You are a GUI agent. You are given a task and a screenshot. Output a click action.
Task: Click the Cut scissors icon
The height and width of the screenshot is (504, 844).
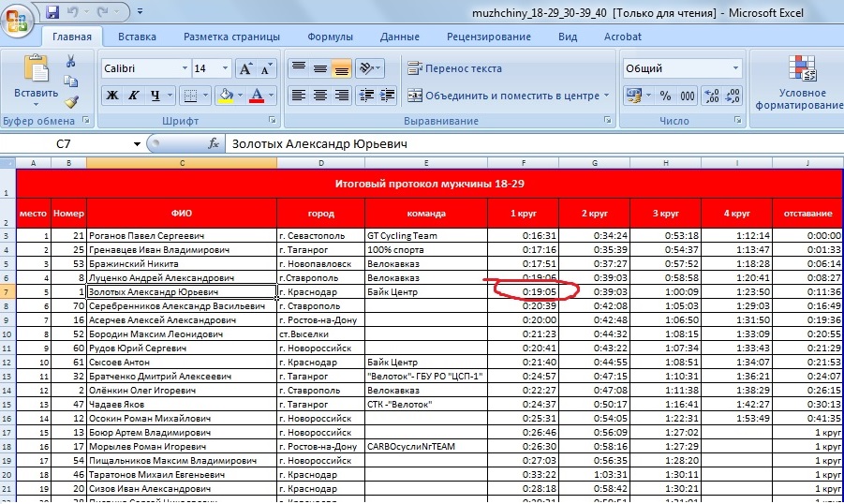(71, 61)
